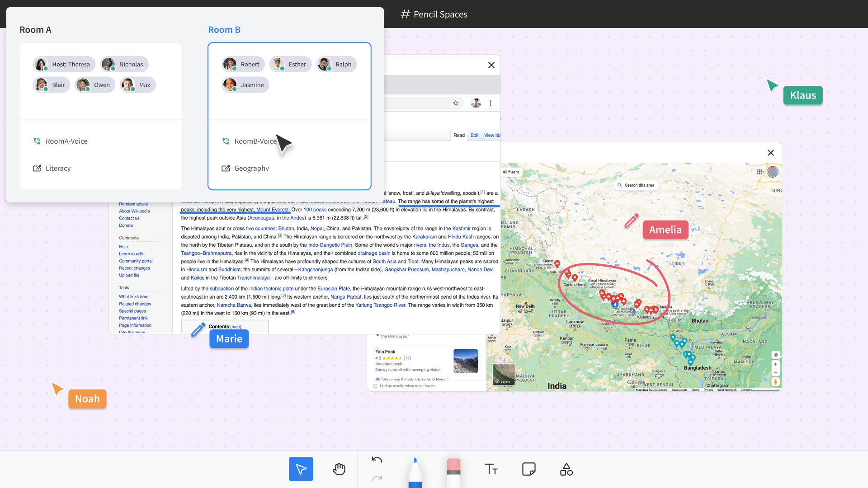This screenshot has width=868, height=488.
Task: Click Robert participant chip
Action: (x=243, y=64)
